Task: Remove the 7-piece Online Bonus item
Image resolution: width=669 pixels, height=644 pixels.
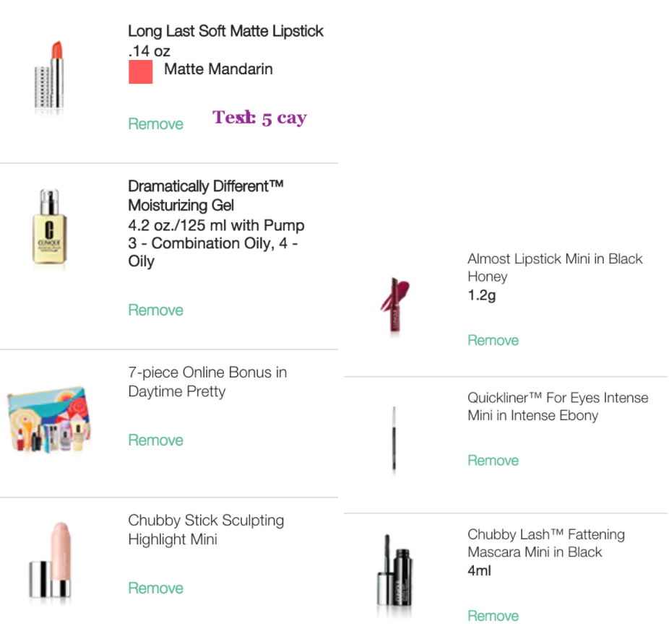Action: click(x=156, y=440)
